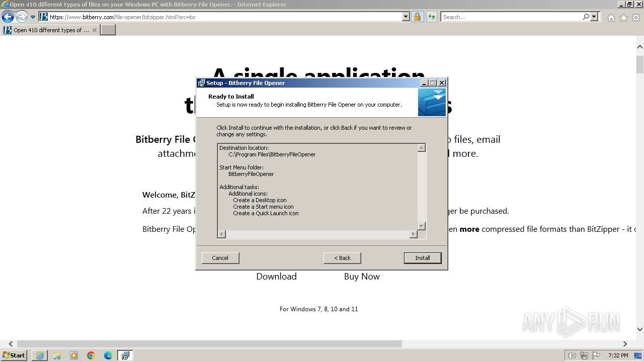The image size is (644, 362).
Task: Open the Buy Now link on the webpage
Action: 362,277
